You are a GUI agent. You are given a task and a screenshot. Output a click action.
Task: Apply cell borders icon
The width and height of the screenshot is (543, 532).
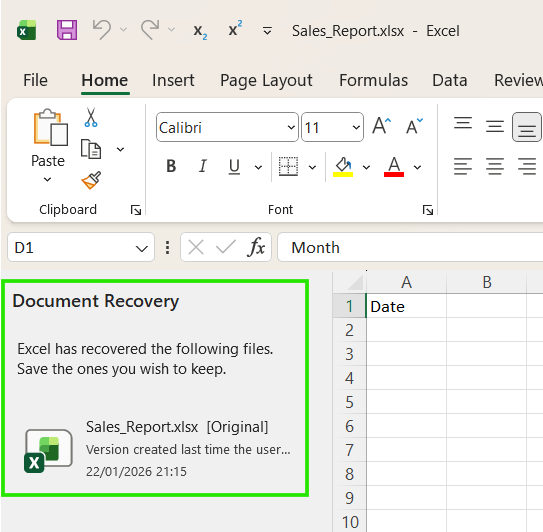(x=288, y=167)
